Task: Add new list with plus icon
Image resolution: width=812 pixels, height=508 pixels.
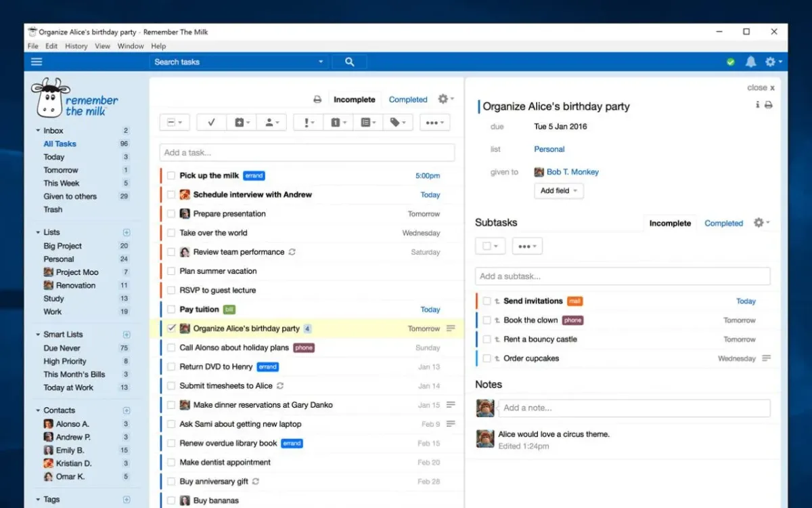Action: pyautogui.click(x=126, y=232)
